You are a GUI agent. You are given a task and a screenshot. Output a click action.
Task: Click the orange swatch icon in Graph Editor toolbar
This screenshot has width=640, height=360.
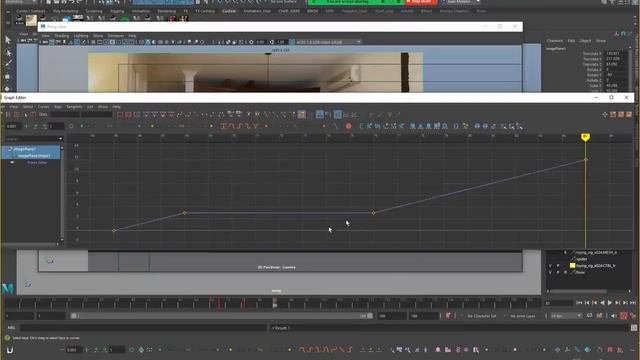pyautogui.click(x=302, y=115)
